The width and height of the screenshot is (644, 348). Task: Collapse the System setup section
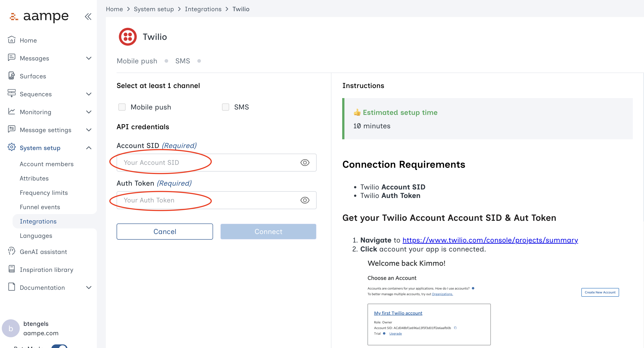[x=89, y=148]
